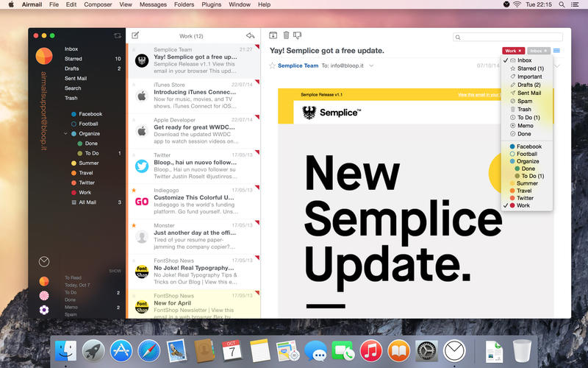Delete the open email using trash icon
The height and width of the screenshot is (368, 588).
[x=286, y=35]
